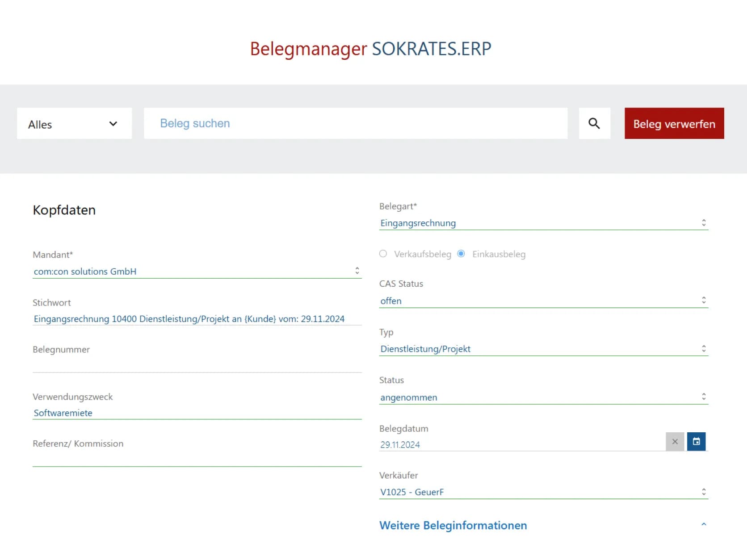Open the calendar picker for Belegdatum

[x=697, y=442]
